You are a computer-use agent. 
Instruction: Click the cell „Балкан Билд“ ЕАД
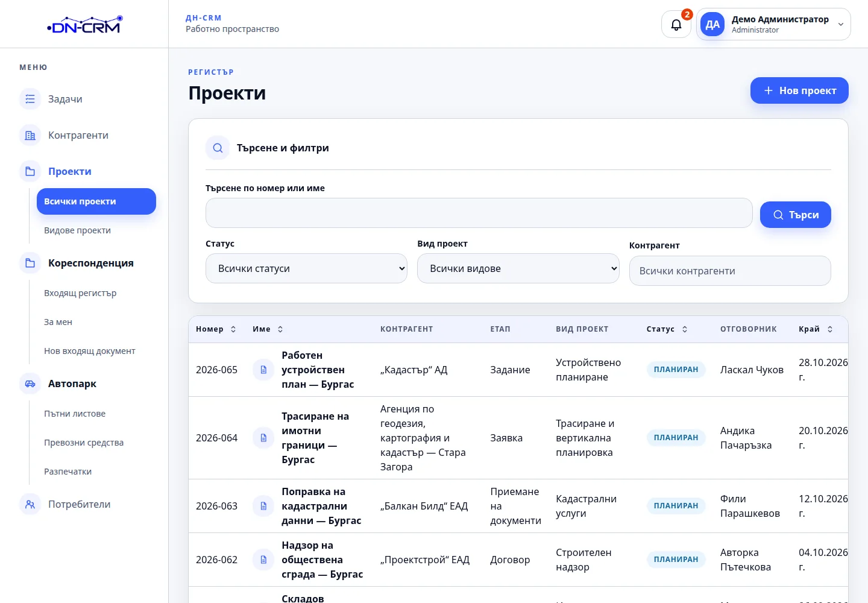pos(424,506)
